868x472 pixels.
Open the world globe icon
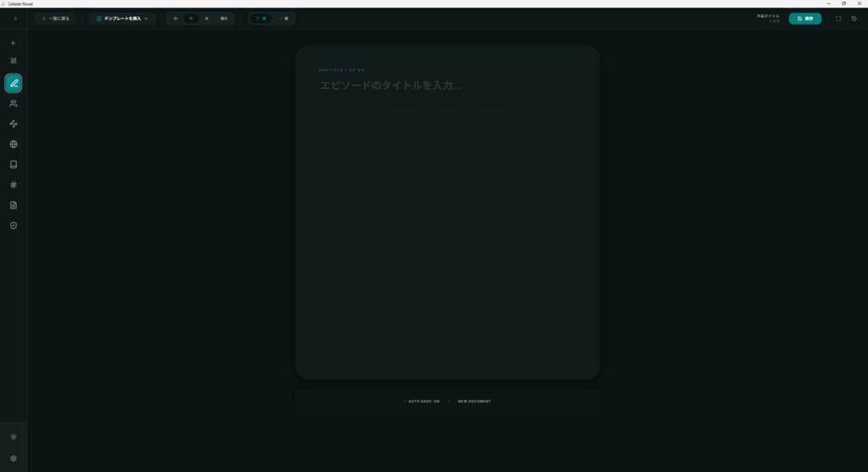(x=14, y=144)
